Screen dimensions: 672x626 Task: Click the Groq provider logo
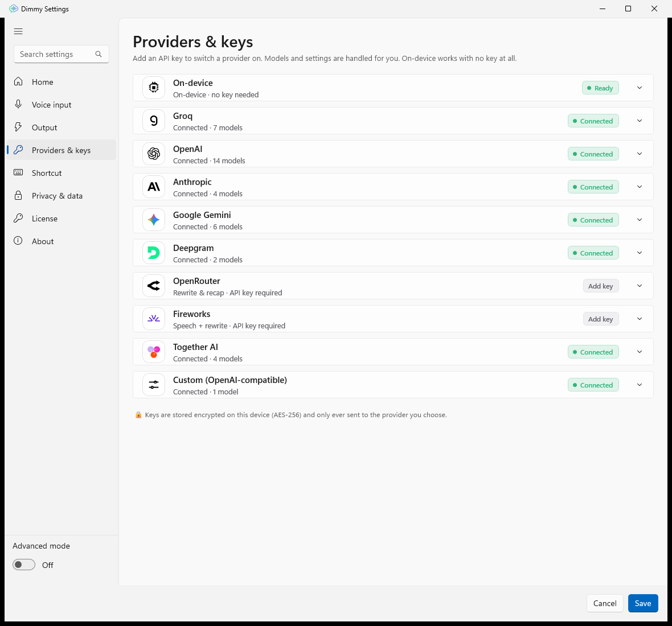point(154,121)
